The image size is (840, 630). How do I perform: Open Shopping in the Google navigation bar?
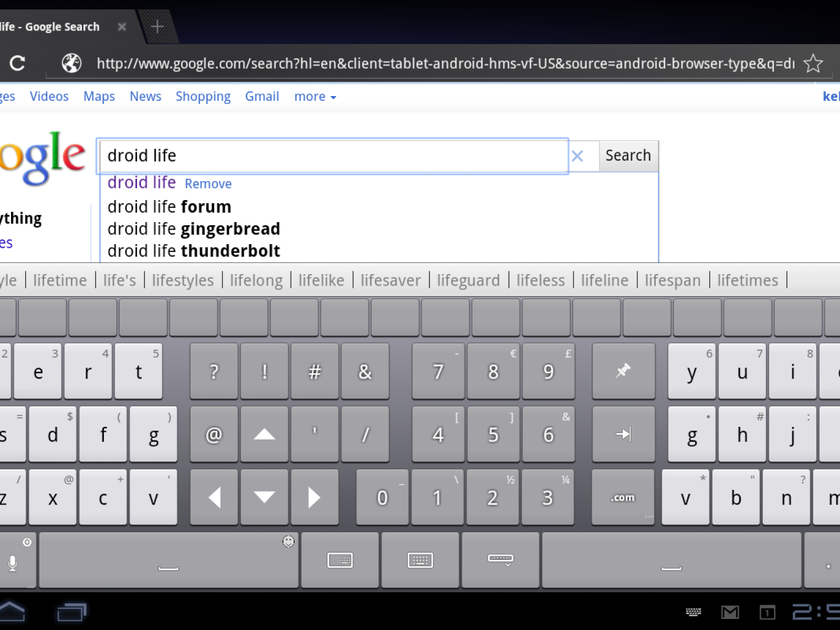pos(203,97)
